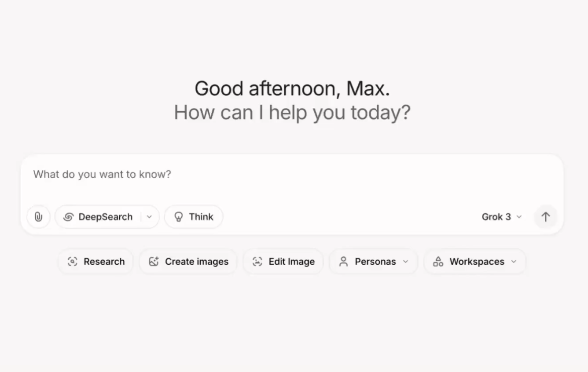Click the paperclip attach file icon
The height and width of the screenshot is (372, 588).
tap(38, 217)
